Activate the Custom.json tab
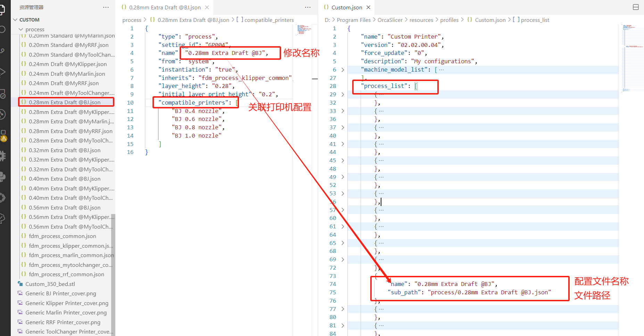The width and height of the screenshot is (644, 336). [346, 7]
